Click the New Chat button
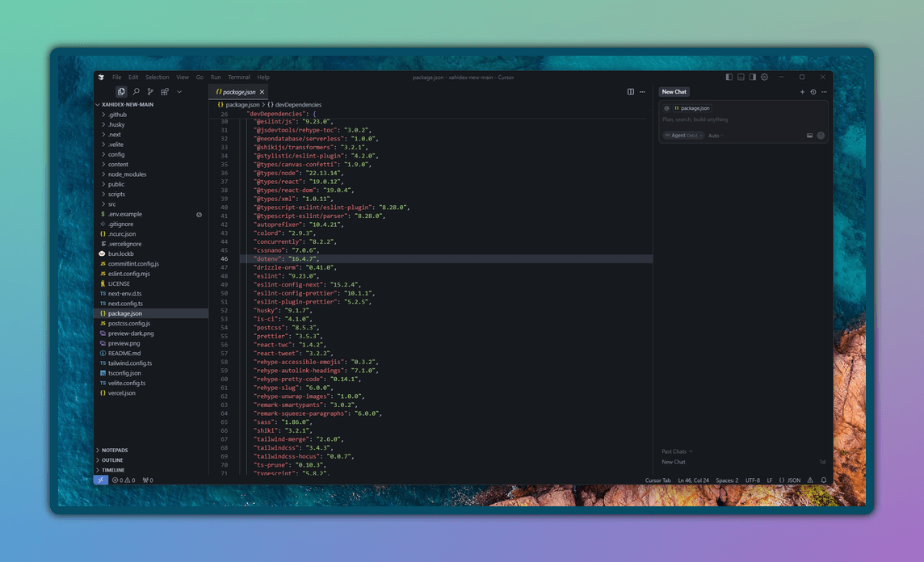Viewport: 924px width, 562px height. tap(674, 91)
